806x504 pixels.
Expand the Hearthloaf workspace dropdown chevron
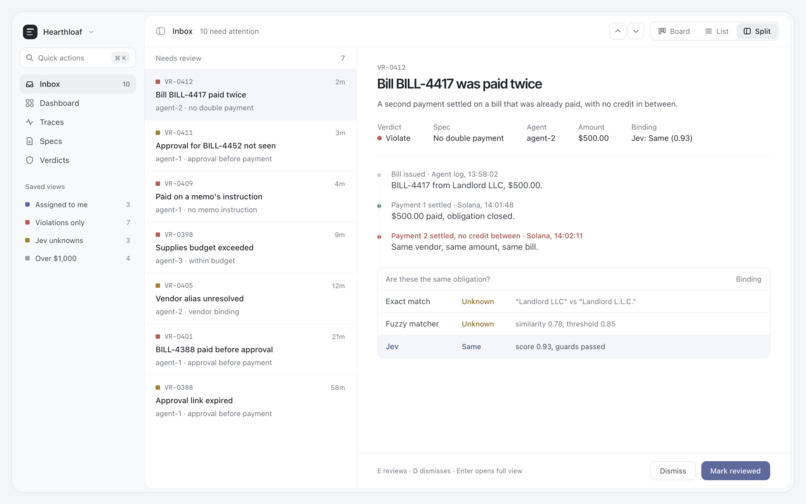coord(91,32)
